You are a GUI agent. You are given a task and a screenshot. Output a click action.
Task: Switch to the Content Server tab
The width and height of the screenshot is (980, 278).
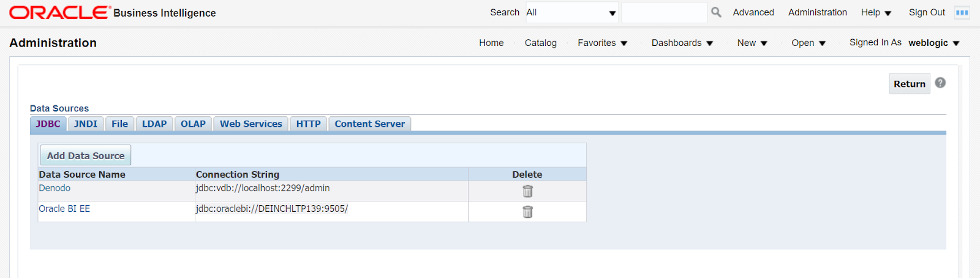pyautogui.click(x=370, y=124)
